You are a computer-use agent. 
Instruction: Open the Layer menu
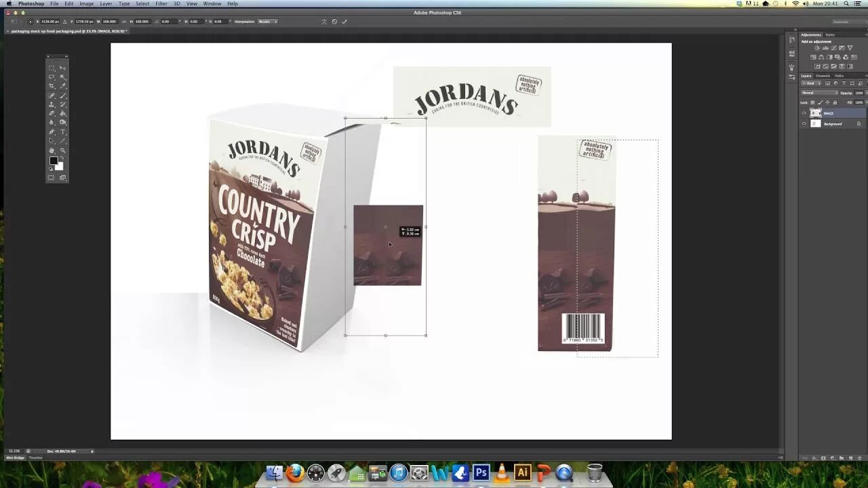(x=106, y=3)
